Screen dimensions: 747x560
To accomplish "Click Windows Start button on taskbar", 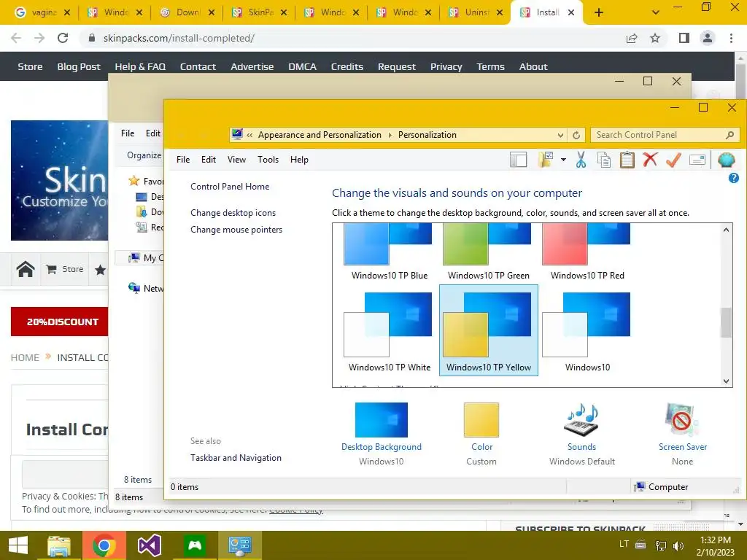I will point(18,545).
